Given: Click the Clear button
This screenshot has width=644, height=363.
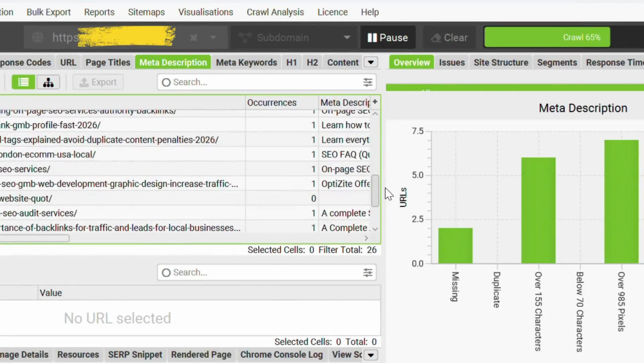Looking at the screenshot, I should pos(450,38).
